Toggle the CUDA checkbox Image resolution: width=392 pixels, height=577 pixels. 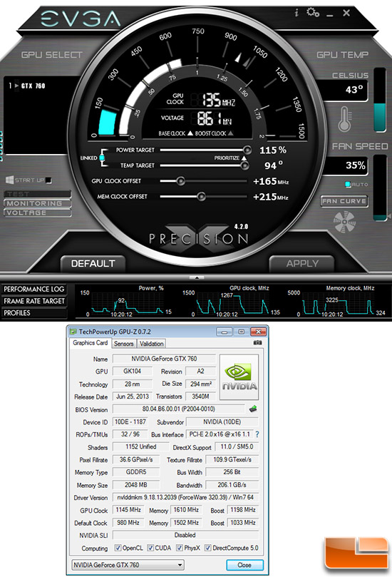(x=150, y=548)
